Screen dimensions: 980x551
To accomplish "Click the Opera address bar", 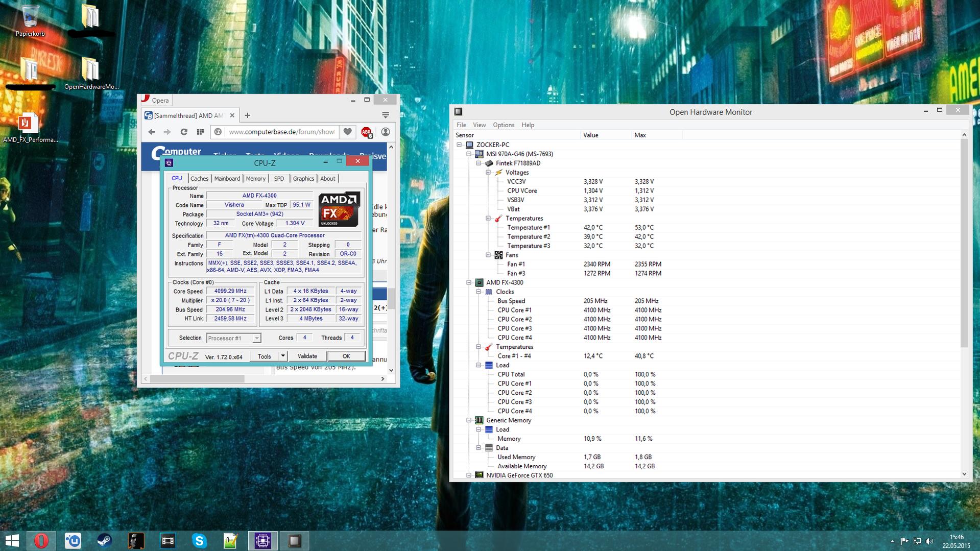I will coord(282,132).
